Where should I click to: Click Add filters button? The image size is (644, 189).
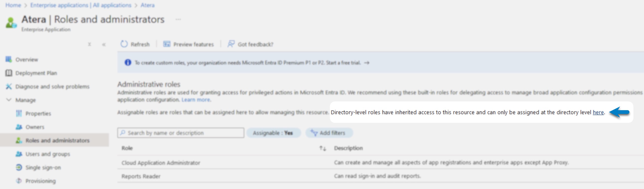(x=329, y=133)
